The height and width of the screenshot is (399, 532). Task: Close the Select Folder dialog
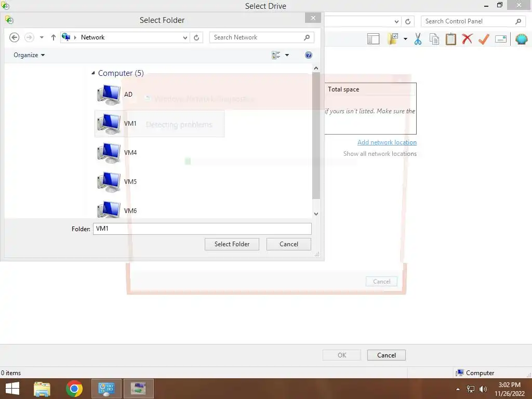(x=313, y=18)
